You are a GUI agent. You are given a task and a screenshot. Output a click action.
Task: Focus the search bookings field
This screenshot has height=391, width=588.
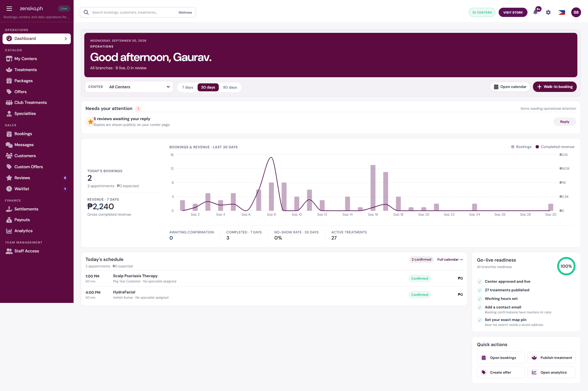[x=138, y=12]
